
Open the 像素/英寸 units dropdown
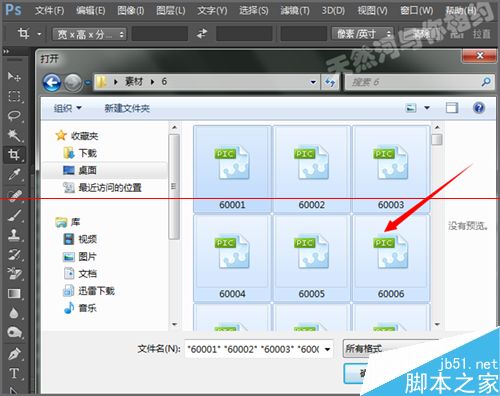(362, 34)
